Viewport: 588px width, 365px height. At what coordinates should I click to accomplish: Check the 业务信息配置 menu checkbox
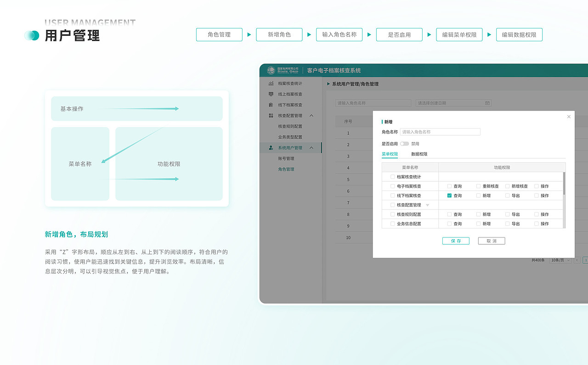(x=392, y=224)
